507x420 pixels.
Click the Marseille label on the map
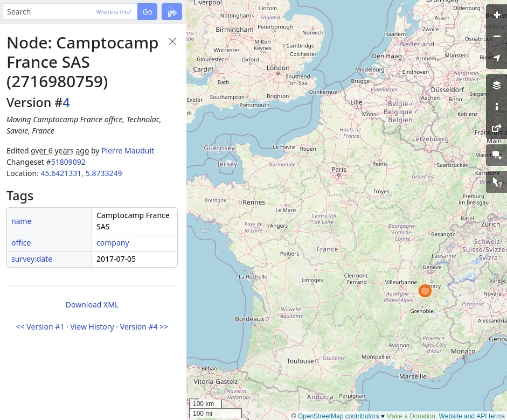coord(413,376)
